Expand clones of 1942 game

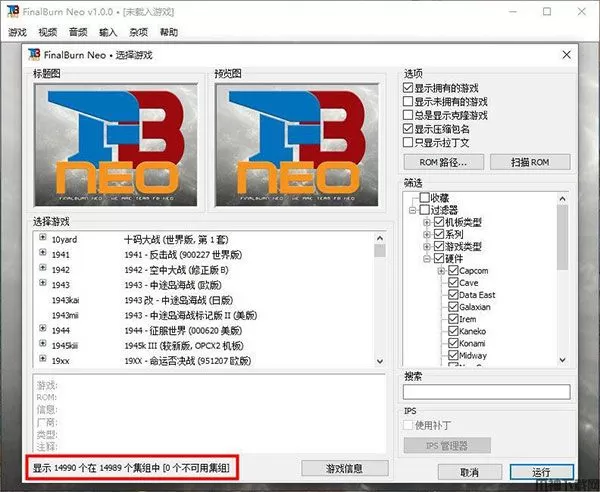(x=43, y=267)
